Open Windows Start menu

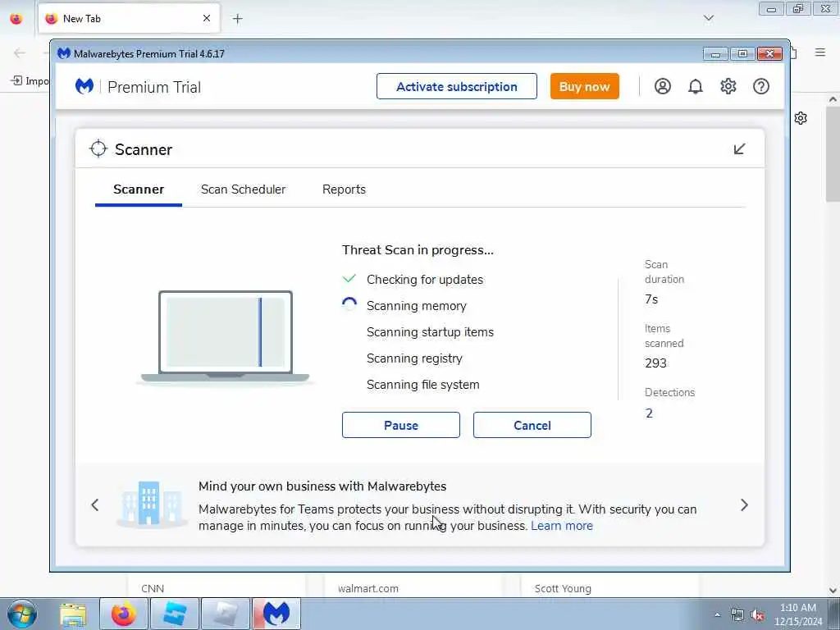(x=21, y=614)
